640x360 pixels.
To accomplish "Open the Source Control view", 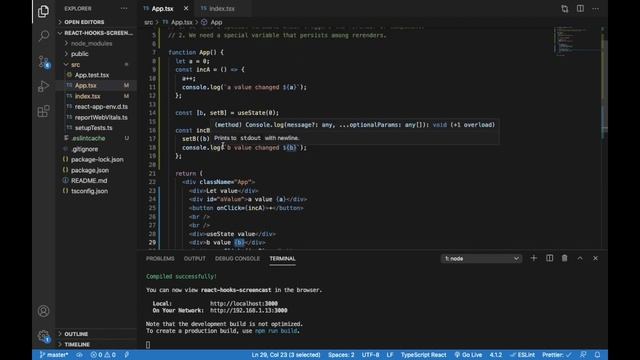I will pyautogui.click(x=44, y=62).
